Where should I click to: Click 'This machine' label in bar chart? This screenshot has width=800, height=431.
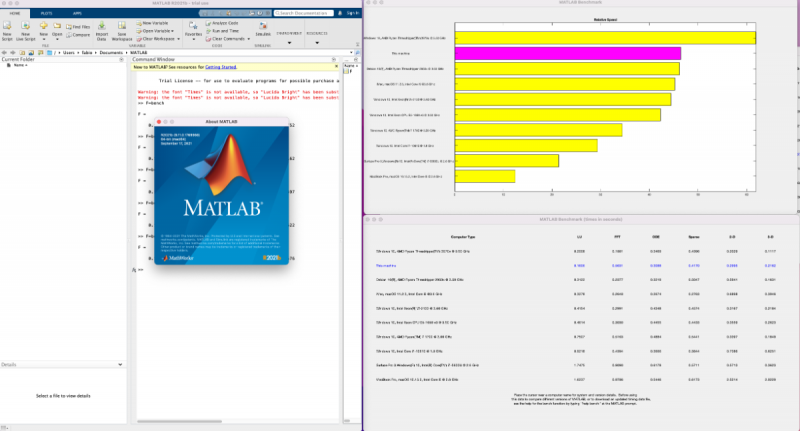[x=401, y=54]
